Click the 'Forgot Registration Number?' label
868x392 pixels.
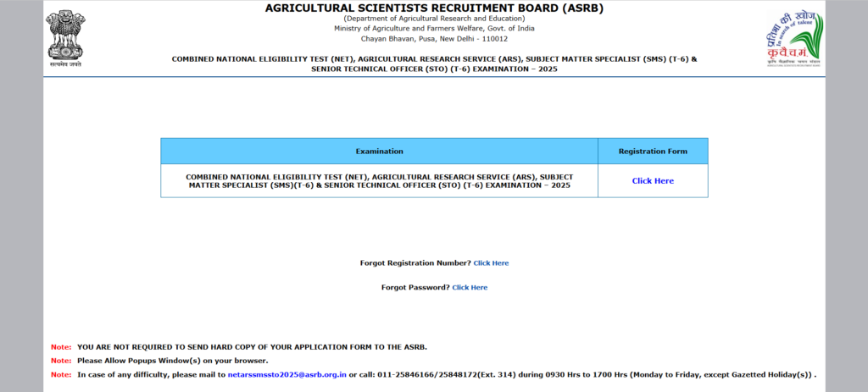415,263
